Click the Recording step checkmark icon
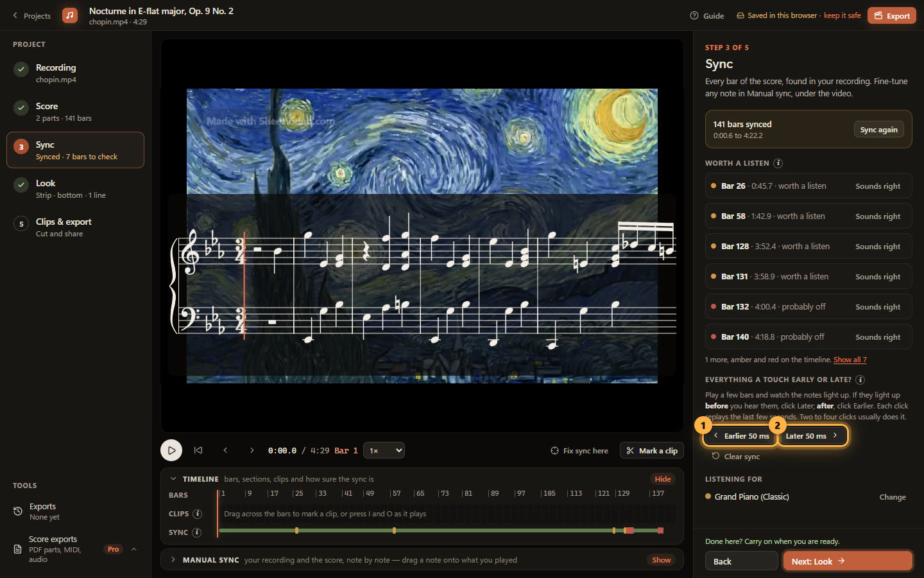The image size is (924, 578). click(x=21, y=69)
